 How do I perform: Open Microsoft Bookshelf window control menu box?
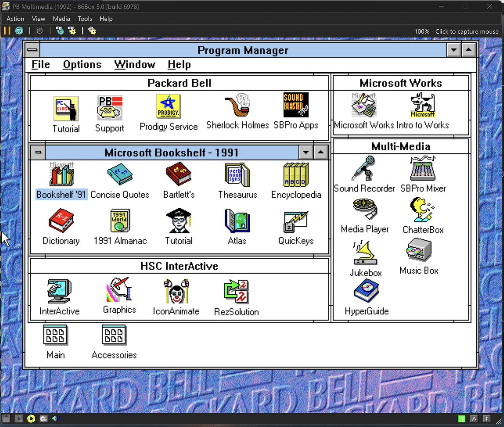pos(38,152)
